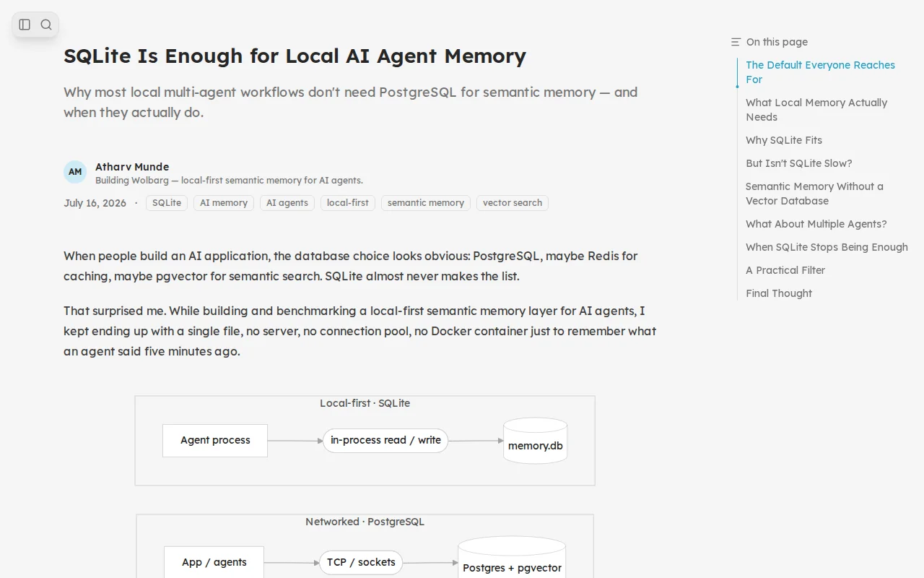Click the TCP / sockets node

coord(361,562)
